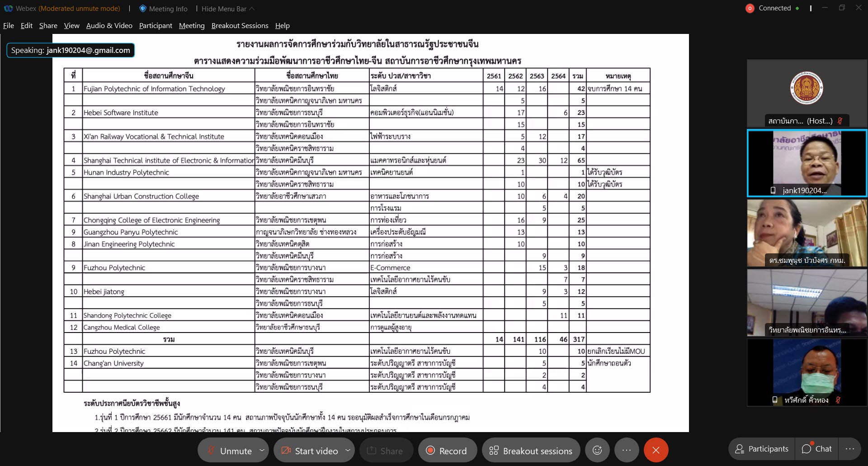Image resolution: width=868 pixels, height=466 pixels.
Task: Click the Shandong Polytechnic College cell
Action: pyautogui.click(x=169, y=315)
